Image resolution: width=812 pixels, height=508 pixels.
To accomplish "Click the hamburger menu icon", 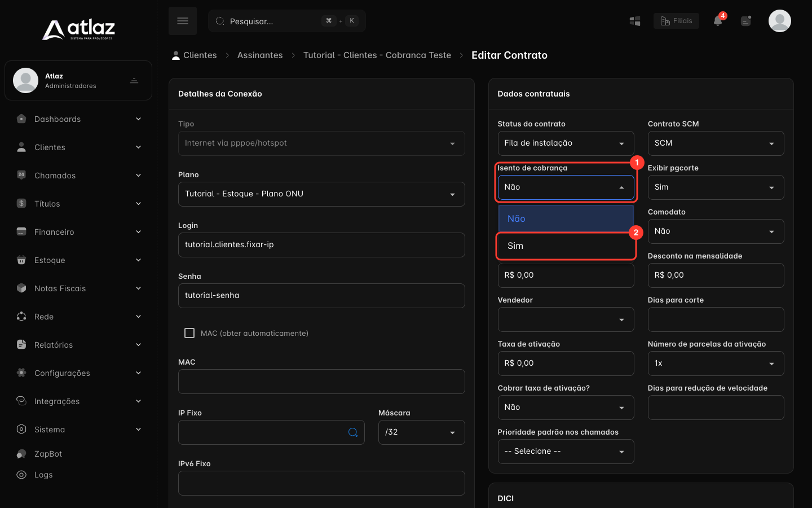I will (x=183, y=21).
